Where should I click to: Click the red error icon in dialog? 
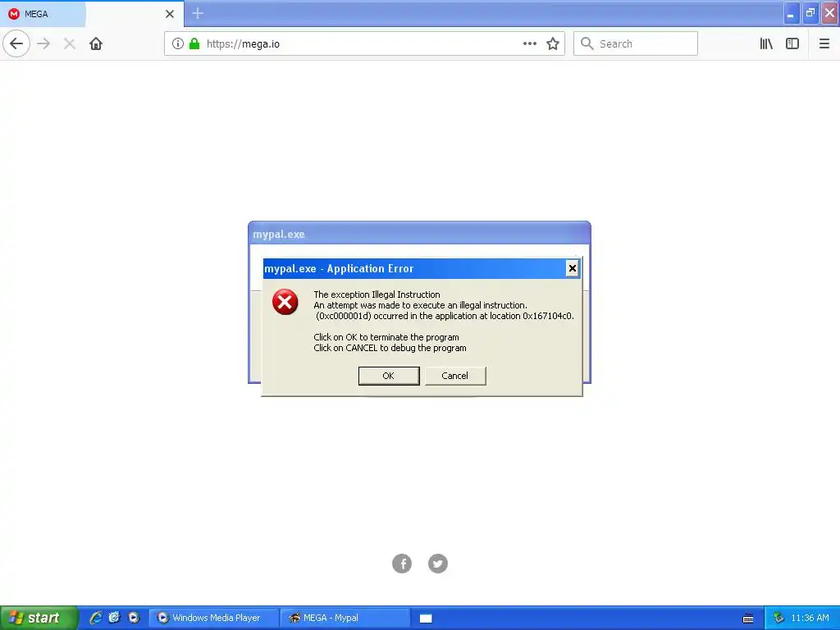coord(285,302)
